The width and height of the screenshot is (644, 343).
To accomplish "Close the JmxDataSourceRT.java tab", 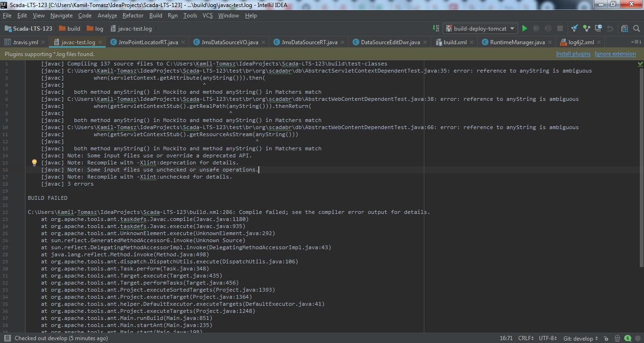I will coord(343,42).
